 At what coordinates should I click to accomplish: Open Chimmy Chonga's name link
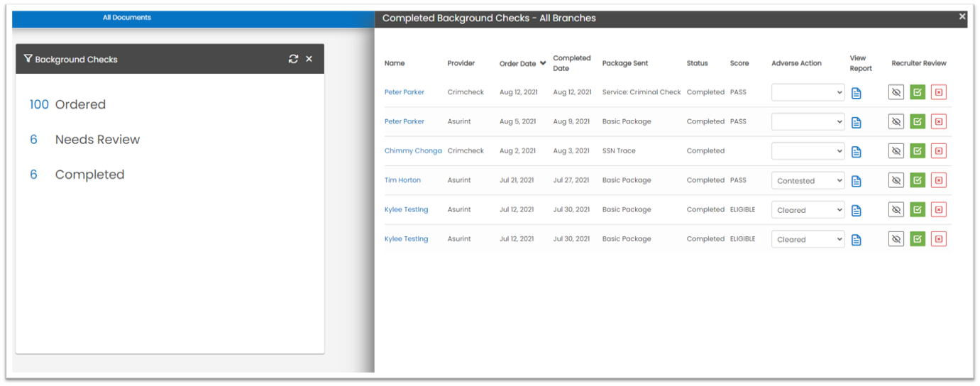412,151
